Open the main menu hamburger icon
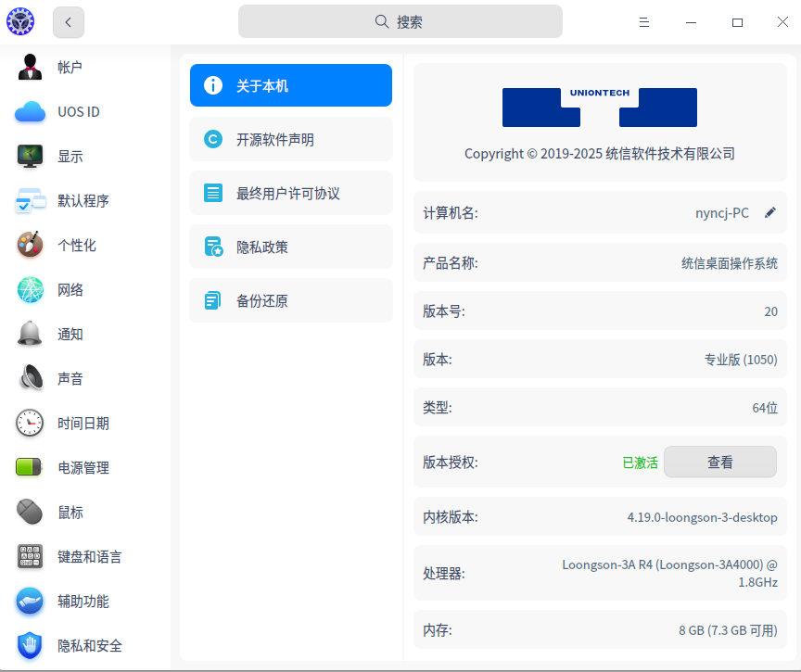 (644, 22)
